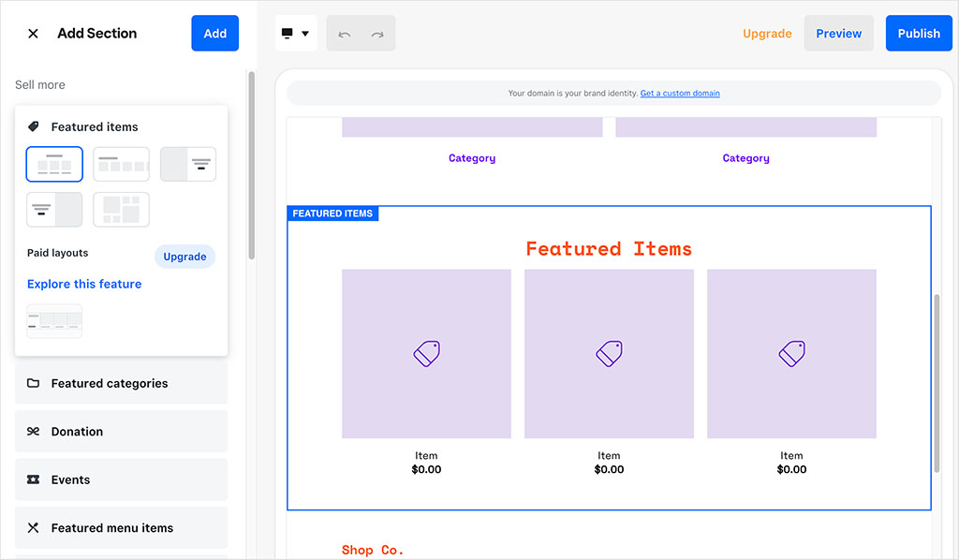Open the site Preview
Viewport: 959px width, 560px height.
tap(838, 33)
